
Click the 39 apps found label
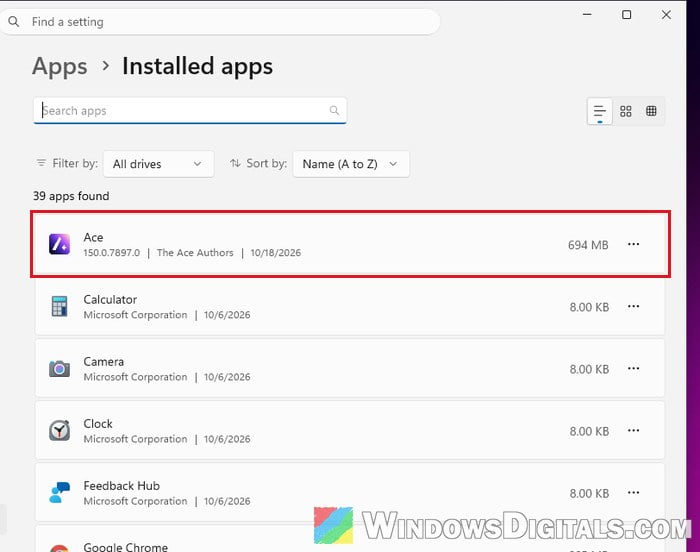(x=71, y=196)
